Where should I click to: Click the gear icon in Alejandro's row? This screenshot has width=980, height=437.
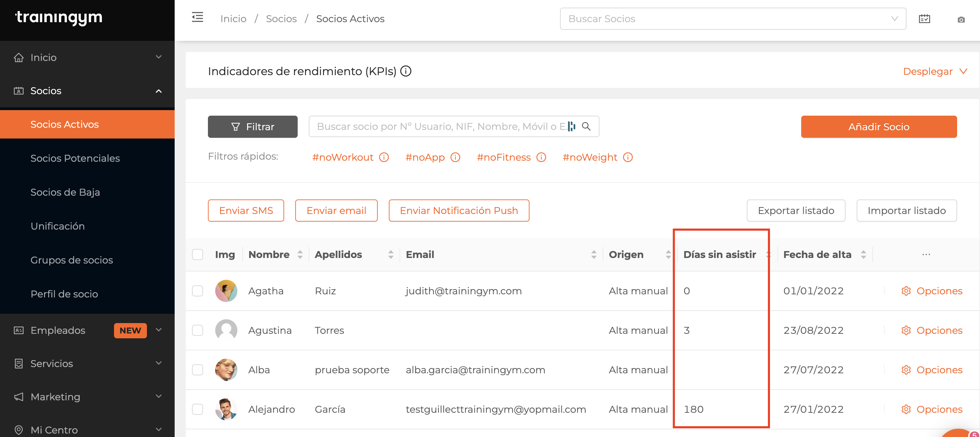[x=906, y=409]
